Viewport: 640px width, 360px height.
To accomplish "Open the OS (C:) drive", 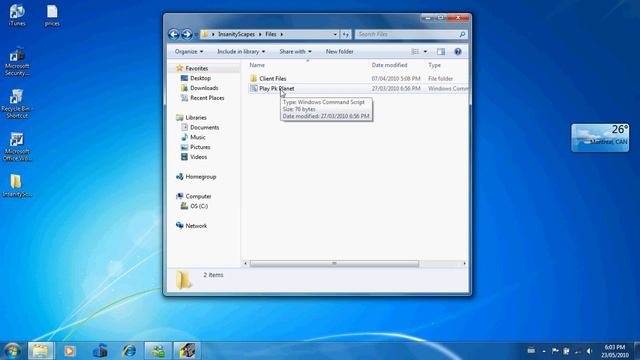I will (199, 206).
